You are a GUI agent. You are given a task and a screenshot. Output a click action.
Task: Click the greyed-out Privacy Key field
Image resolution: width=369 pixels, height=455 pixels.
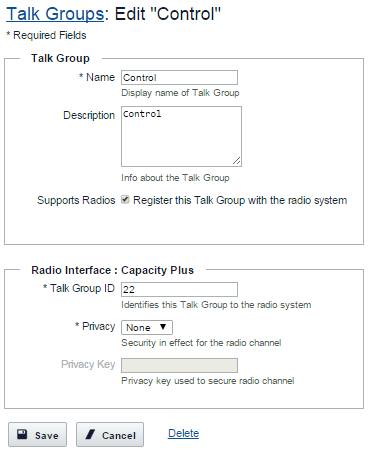(179, 365)
